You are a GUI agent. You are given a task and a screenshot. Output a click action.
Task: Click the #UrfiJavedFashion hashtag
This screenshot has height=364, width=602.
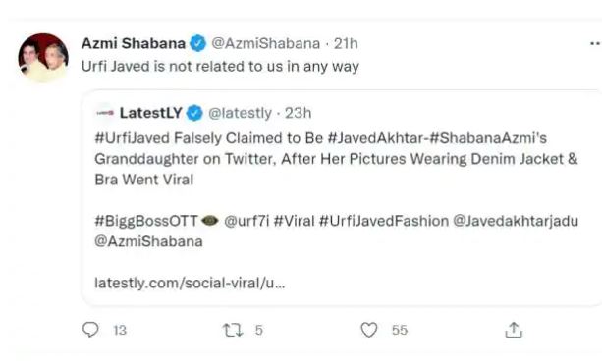[x=384, y=222]
